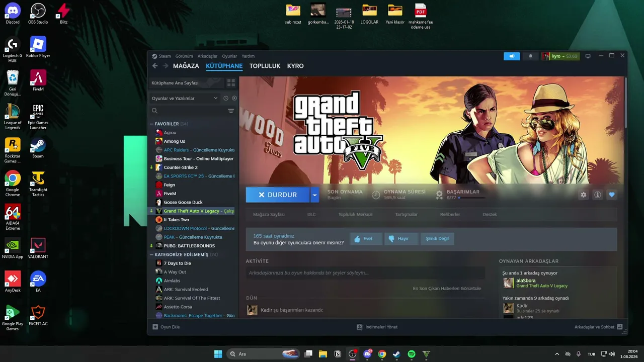Open the NVIDIA App desktop shortcut
The width and height of the screenshot is (644, 362).
13,248
